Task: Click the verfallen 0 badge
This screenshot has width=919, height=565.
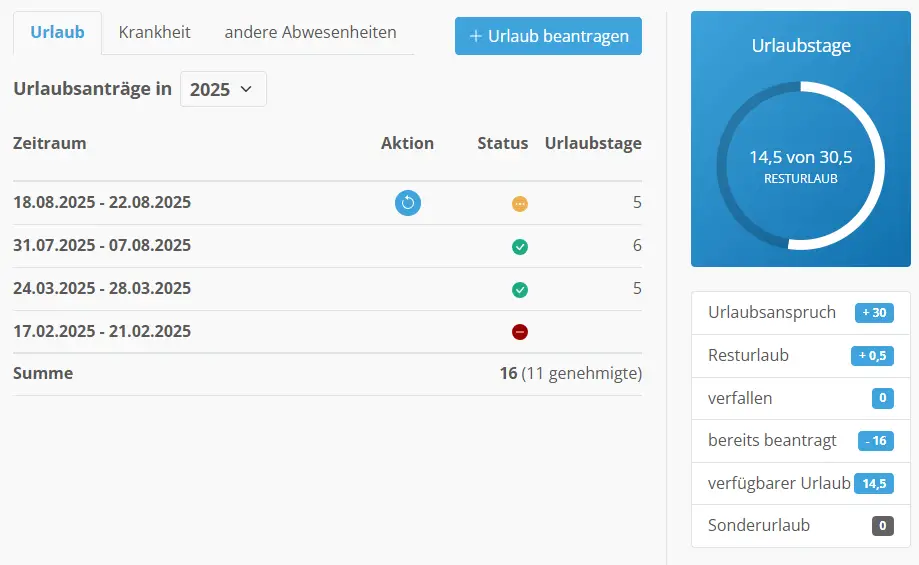Action: 882,399
